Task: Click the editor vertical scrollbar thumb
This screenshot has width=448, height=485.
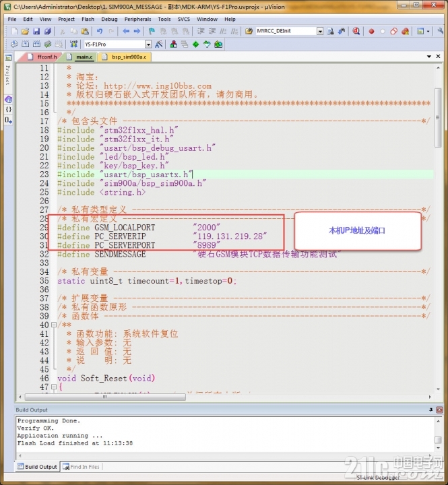Action: pos(438,117)
